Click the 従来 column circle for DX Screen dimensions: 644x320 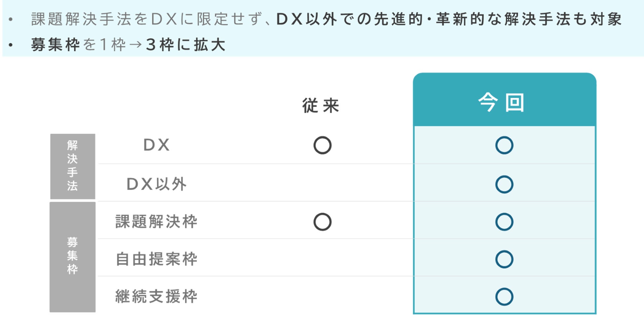pos(322,145)
